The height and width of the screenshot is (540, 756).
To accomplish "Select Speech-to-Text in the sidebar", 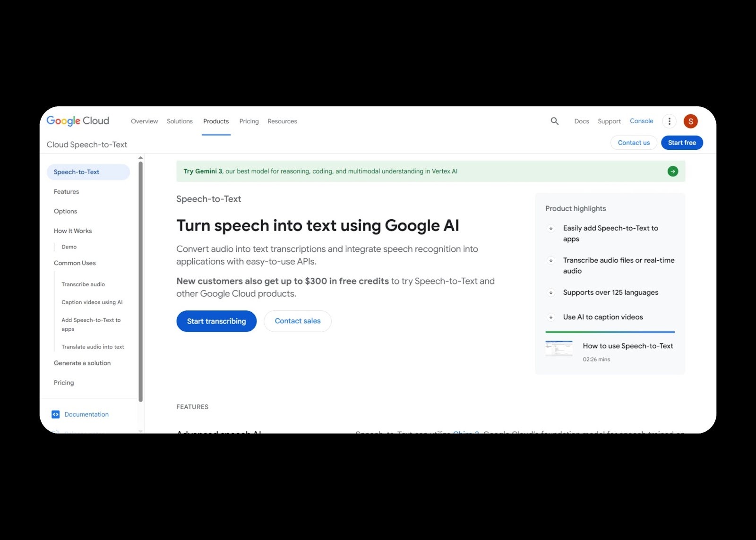I will pos(88,172).
